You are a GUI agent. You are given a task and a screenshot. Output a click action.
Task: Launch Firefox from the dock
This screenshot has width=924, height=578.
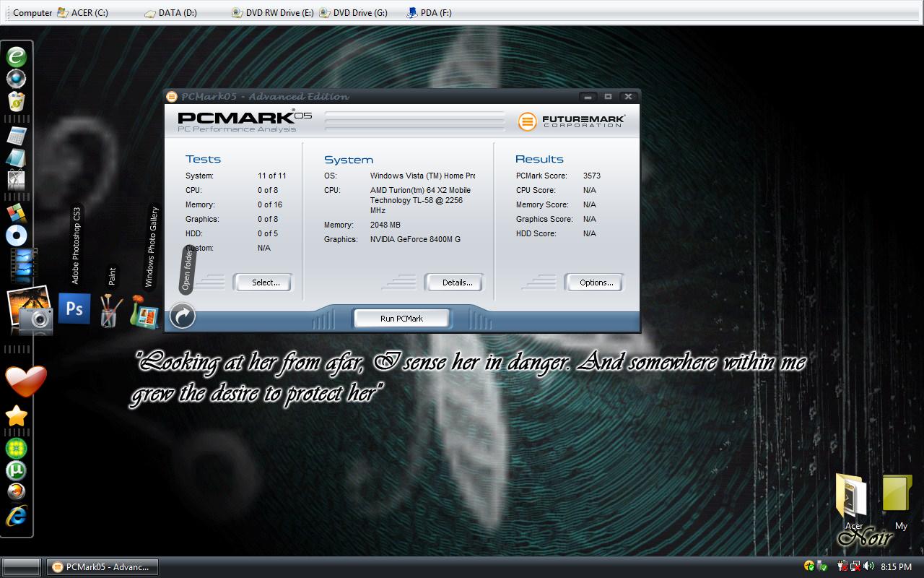pyautogui.click(x=16, y=492)
